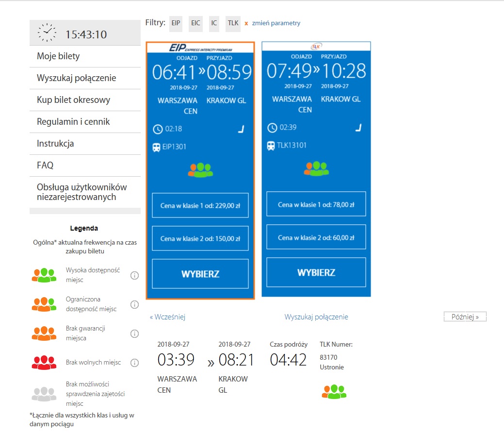Click Wyszukaj połączenie link below the cards
This screenshot has width=504, height=433.
(316, 317)
